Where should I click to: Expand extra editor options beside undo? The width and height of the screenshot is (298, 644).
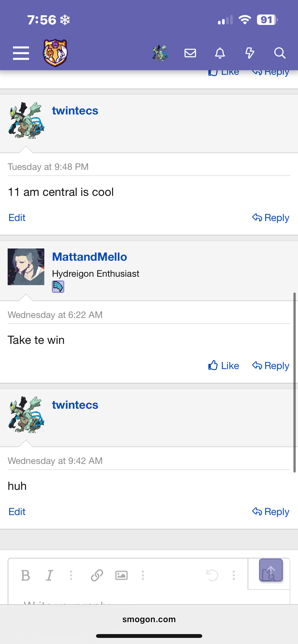click(234, 575)
